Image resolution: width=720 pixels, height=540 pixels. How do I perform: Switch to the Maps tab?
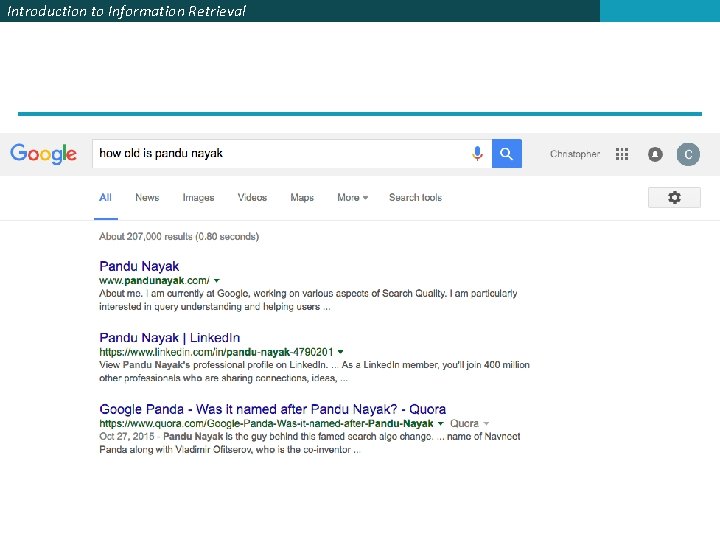tap(302, 197)
